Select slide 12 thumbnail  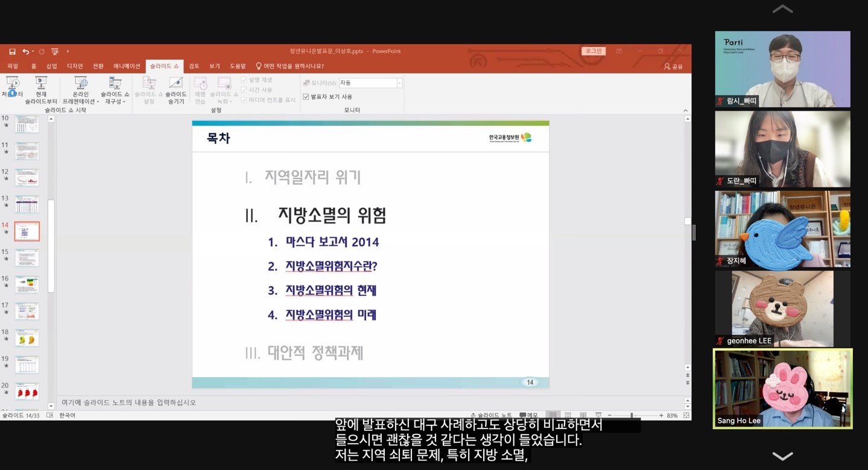[x=27, y=178]
